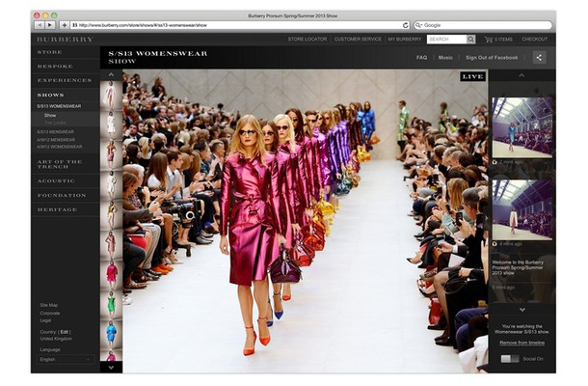Viewport: 588px width, 386px height.
Task: Open the STORE menu item
Action: point(50,52)
